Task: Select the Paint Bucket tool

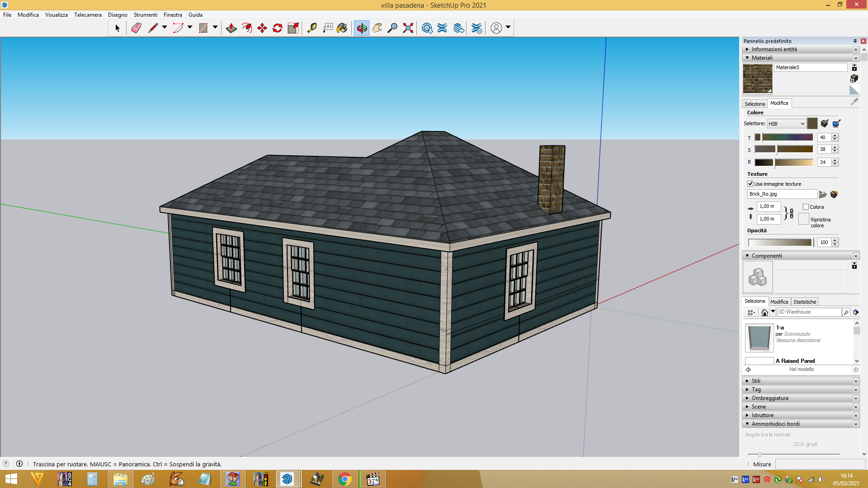Action: coord(342,28)
